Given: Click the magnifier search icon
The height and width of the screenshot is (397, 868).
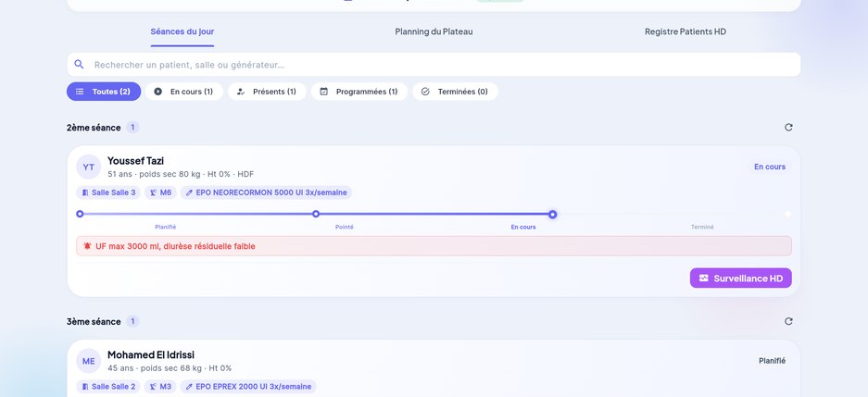Looking at the screenshot, I should click(x=79, y=64).
